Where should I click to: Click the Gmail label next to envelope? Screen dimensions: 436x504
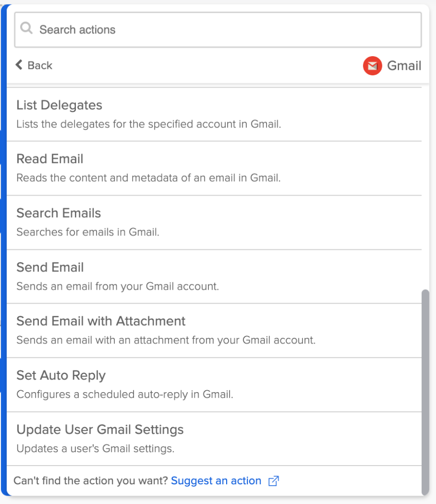[404, 66]
